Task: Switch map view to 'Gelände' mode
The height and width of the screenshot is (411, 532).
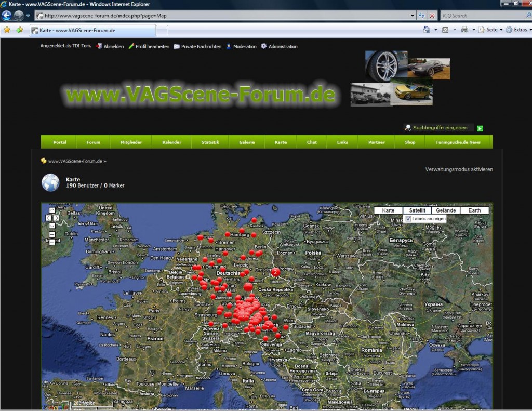Action: 446,210
